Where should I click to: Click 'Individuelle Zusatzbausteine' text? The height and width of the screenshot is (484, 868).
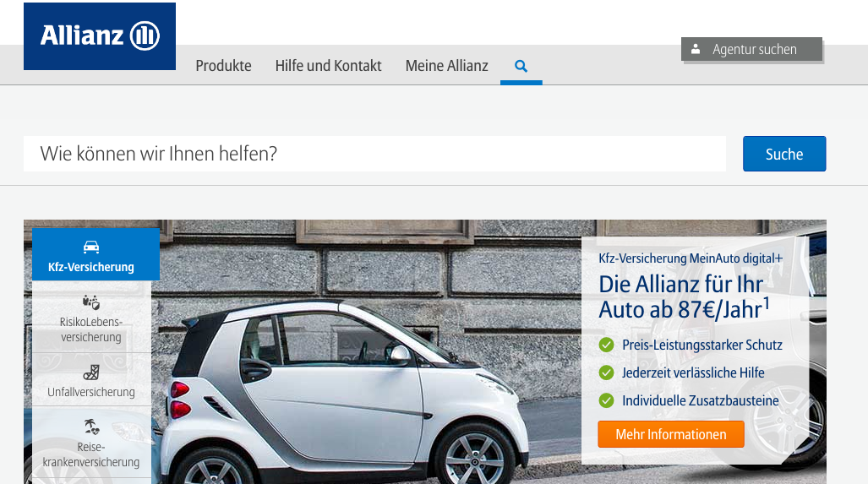[701, 400]
